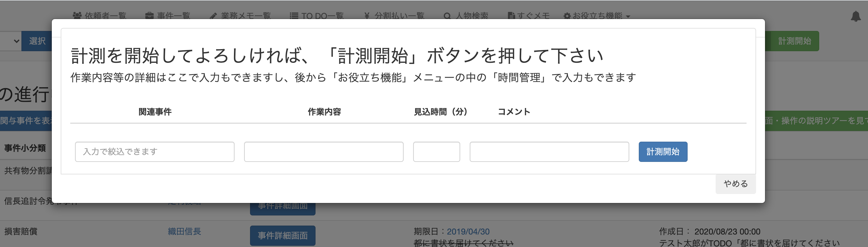Click the 作成日 2020/08/23 00:00 text
Viewport: 868px width, 247px height.
pos(710,232)
